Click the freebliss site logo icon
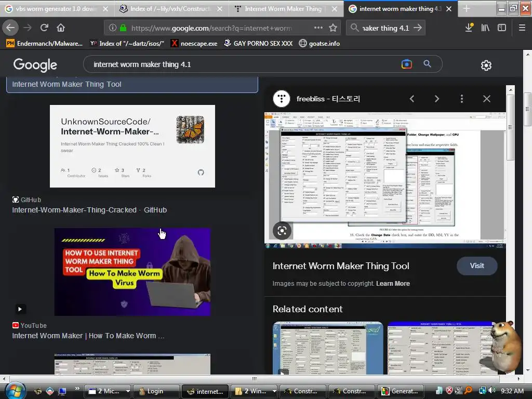532x399 pixels. click(281, 99)
